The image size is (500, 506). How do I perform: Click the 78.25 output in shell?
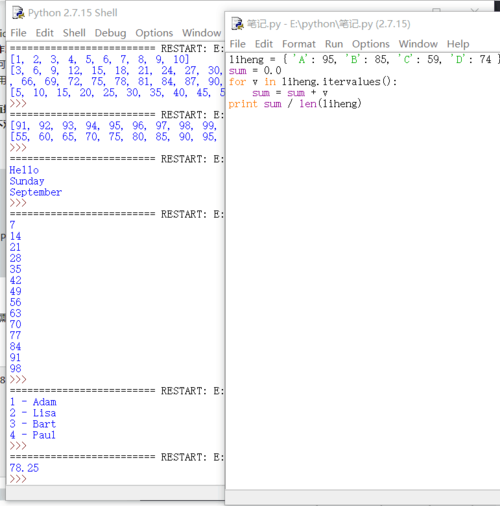click(x=24, y=468)
